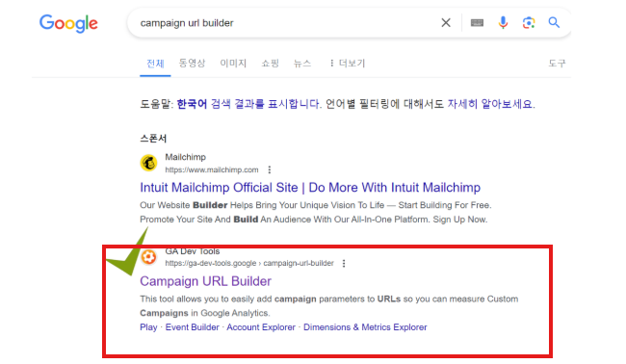This screenshot has width=626, height=364.
Task: Open Dimensions & Metrics Explorer sitelink
Action: tap(365, 327)
